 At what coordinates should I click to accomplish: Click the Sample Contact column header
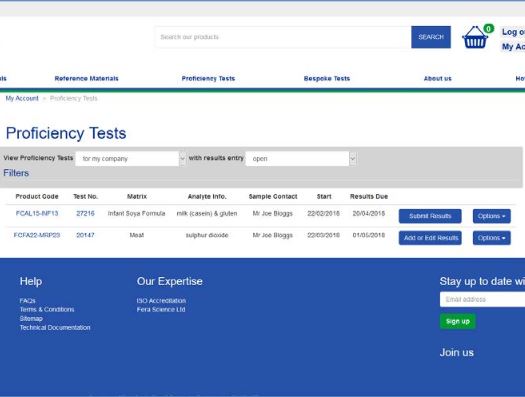coord(273,196)
